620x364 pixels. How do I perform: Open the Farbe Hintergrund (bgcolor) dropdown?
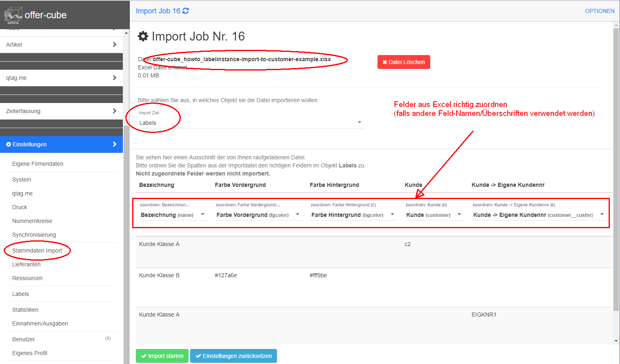pyautogui.click(x=354, y=215)
